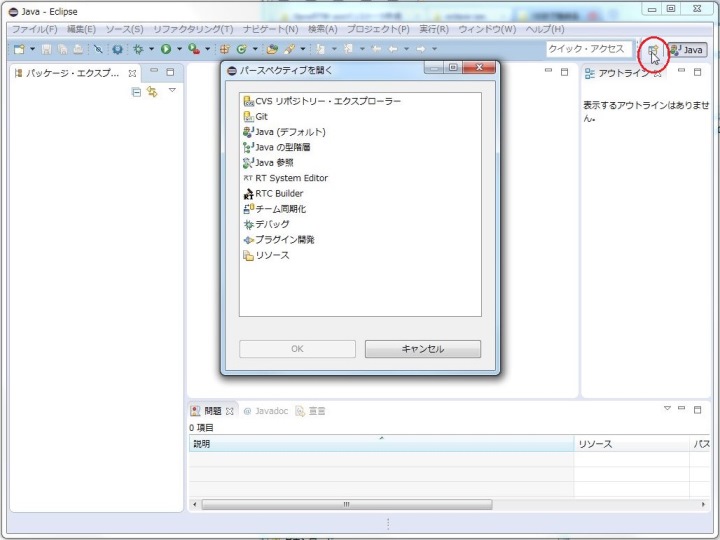Image resolution: width=720 pixels, height=540 pixels.
Task: Click the Back navigation arrow icon
Action: [x=393, y=49]
